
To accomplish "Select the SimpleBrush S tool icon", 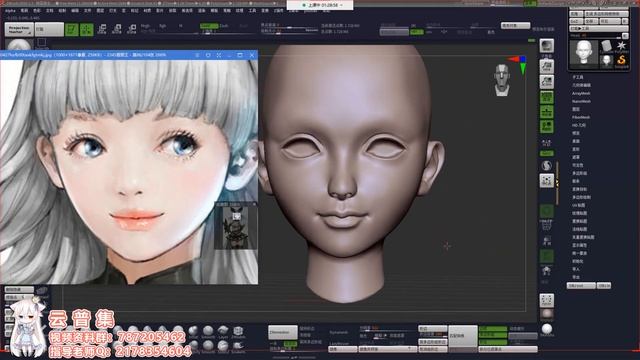I will [622, 60].
